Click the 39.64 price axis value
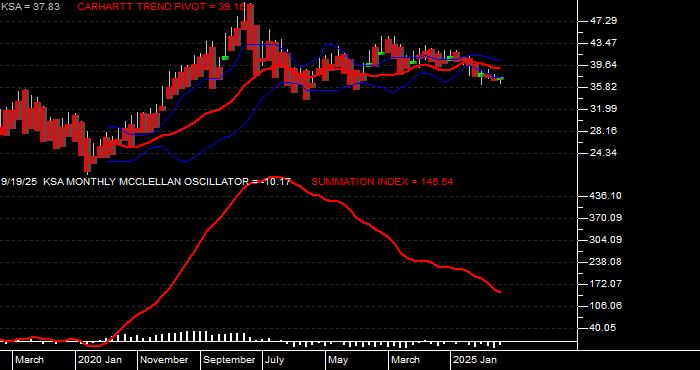Screen dimensions: 700x370 [604, 65]
